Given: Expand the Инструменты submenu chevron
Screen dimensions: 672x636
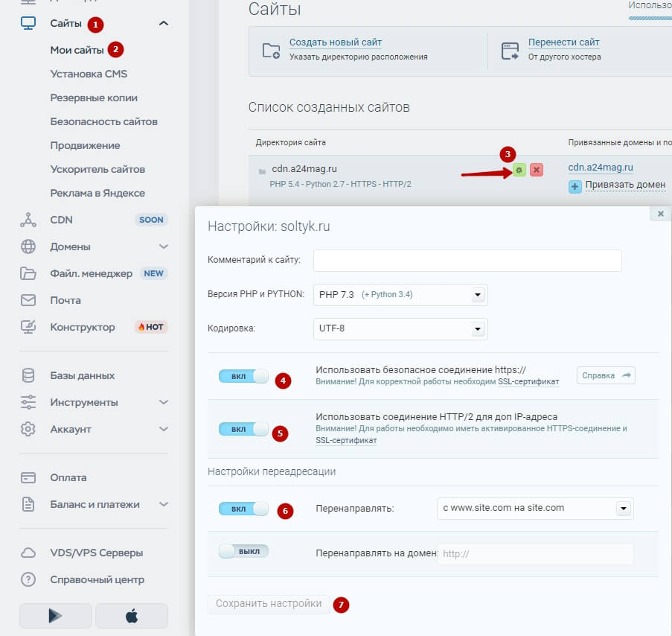Looking at the screenshot, I should 163,402.
